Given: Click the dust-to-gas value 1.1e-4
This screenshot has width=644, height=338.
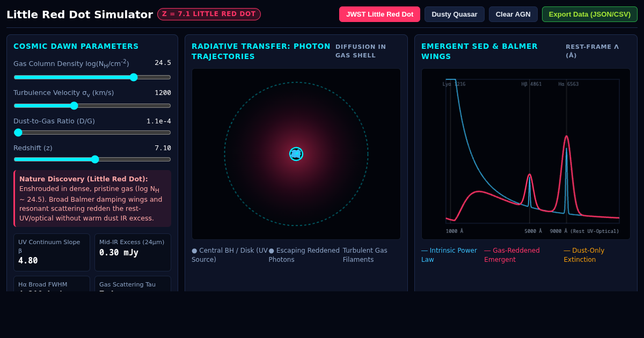Looking at the screenshot, I should tap(159, 121).
